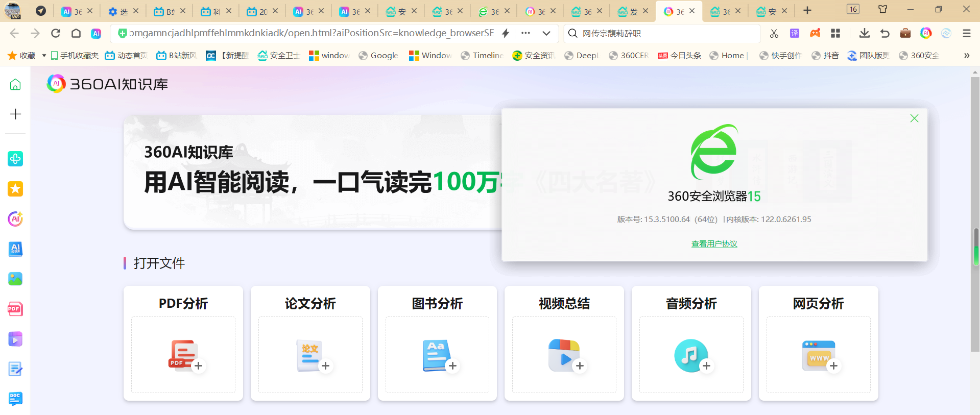Click the VIP user avatar
The height and width of the screenshot is (415, 980).
point(12,10)
